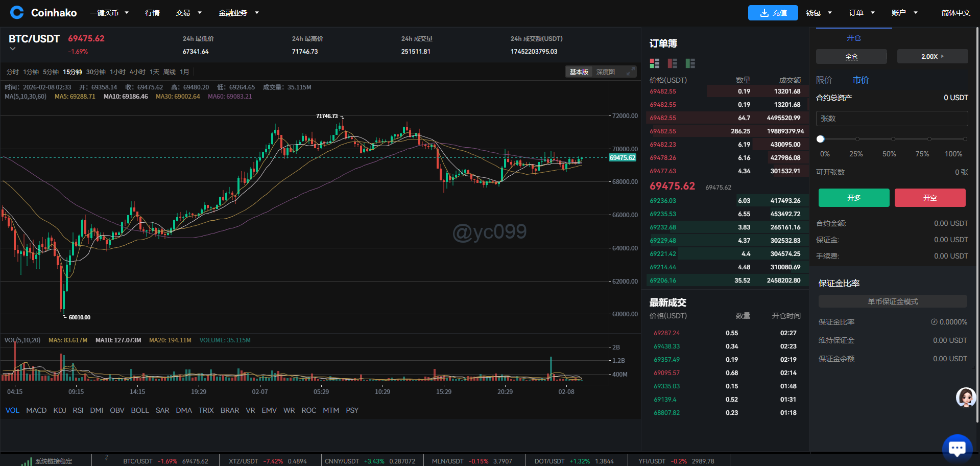980x466 pixels.
Task: Open the 行情 markets menu item
Action: 152,13
